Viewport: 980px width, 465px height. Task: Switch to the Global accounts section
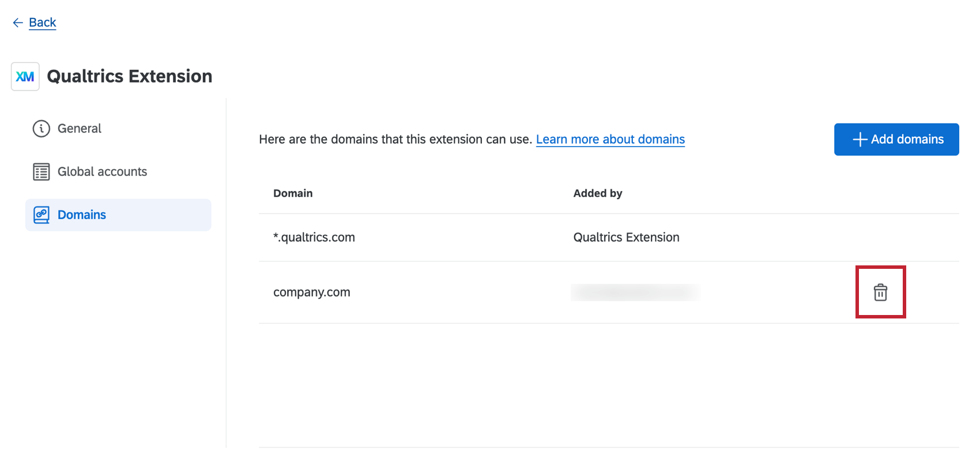click(101, 171)
